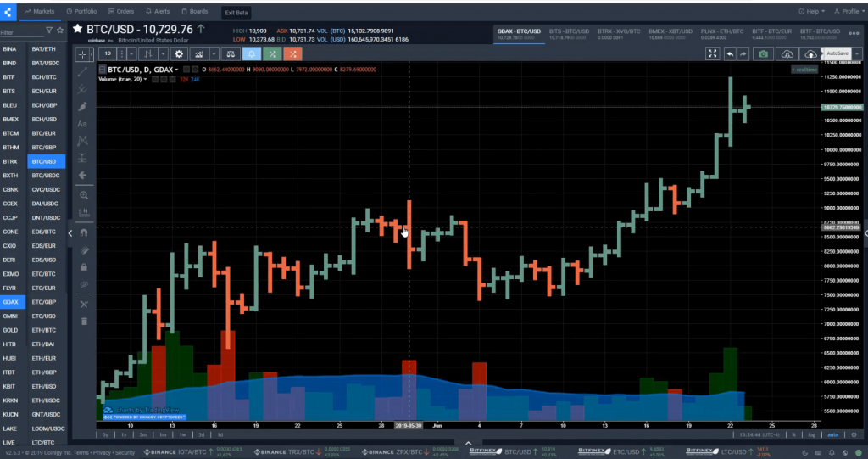Screen dimensions: 868x459
Task: Select the brush drawing tool
Action: (x=82, y=106)
